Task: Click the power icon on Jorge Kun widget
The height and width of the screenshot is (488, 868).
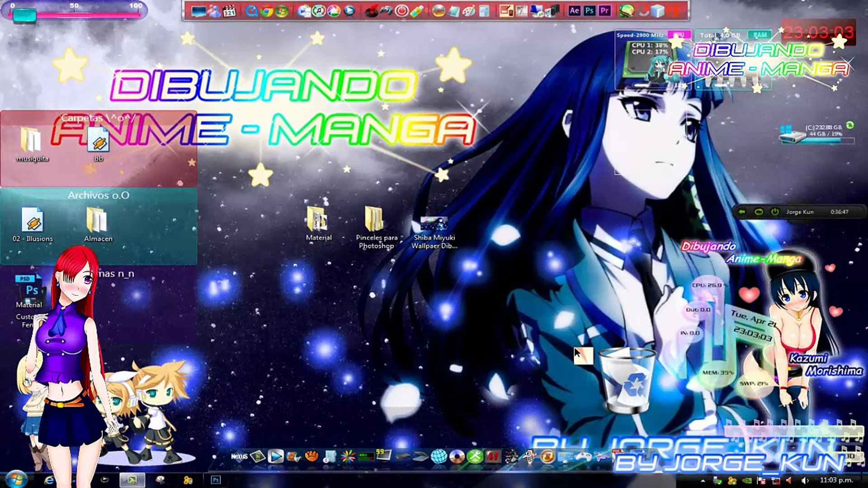Action: click(x=775, y=211)
